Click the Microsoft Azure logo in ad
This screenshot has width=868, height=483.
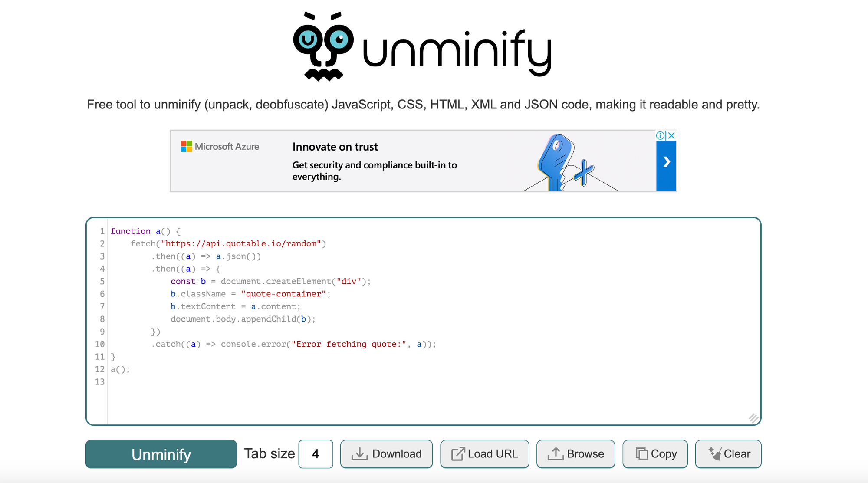point(220,147)
